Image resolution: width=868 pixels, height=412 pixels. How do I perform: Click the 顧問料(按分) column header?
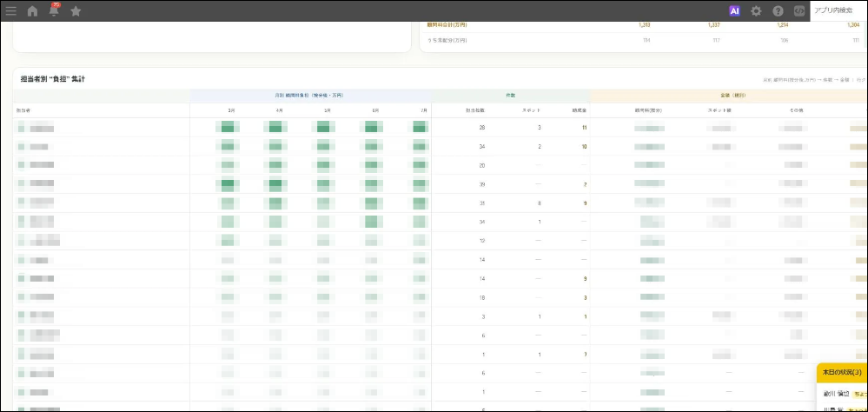tap(648, 110)
